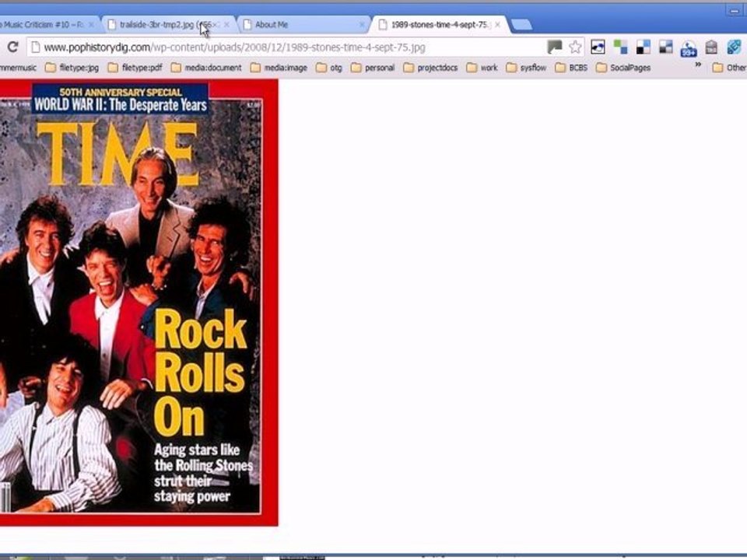The width and height of the screenshot is (747, 560).
Task: Click the URL in the address bar
Action: [x=234, y=47]
